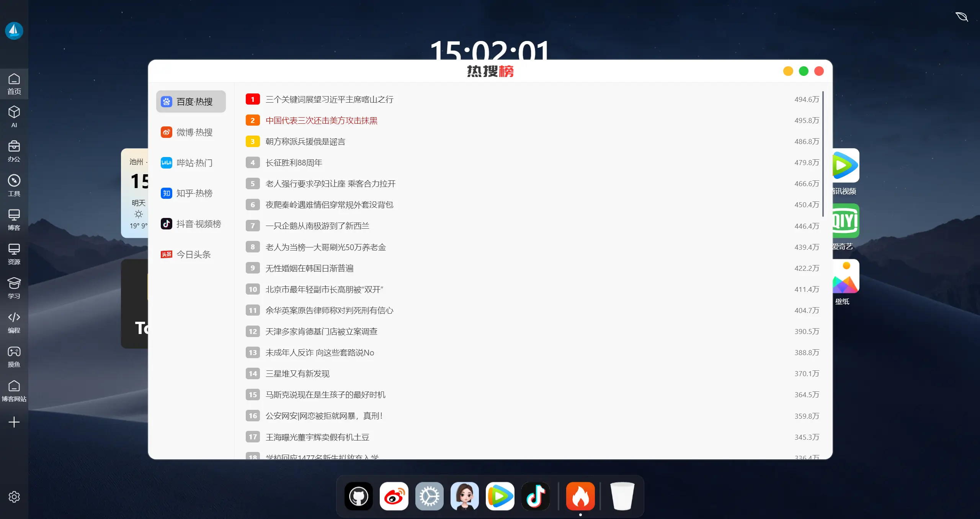Click the flame hot-search dock icon
The image size is (980, 519).
[580, 496]
